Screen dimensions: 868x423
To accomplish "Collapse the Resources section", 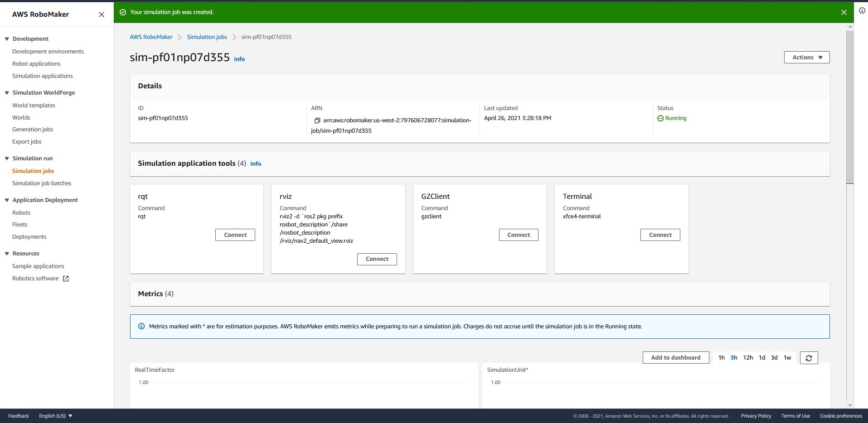I will [7, 254].
